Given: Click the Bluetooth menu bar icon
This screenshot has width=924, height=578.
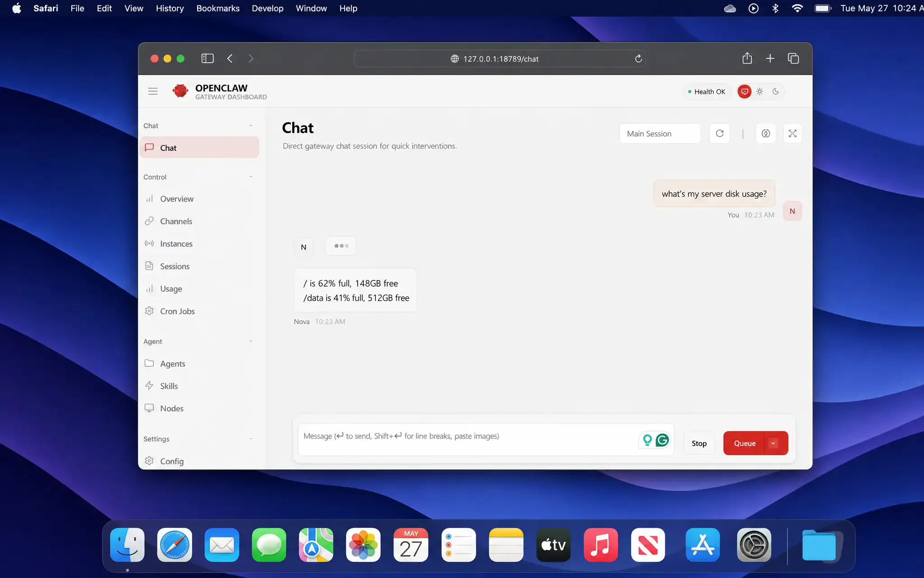Looking at the screenshot, I should point(775,8).
